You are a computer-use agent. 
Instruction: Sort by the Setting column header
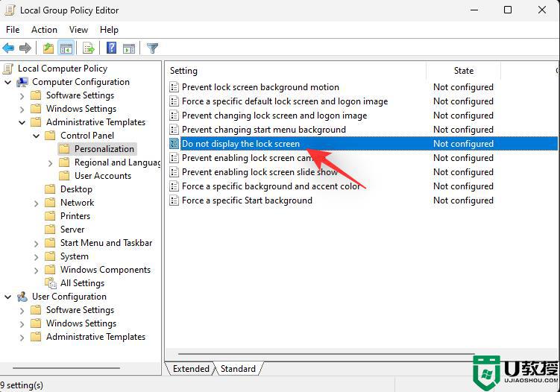pyautogui.click(x=297, y=71)
